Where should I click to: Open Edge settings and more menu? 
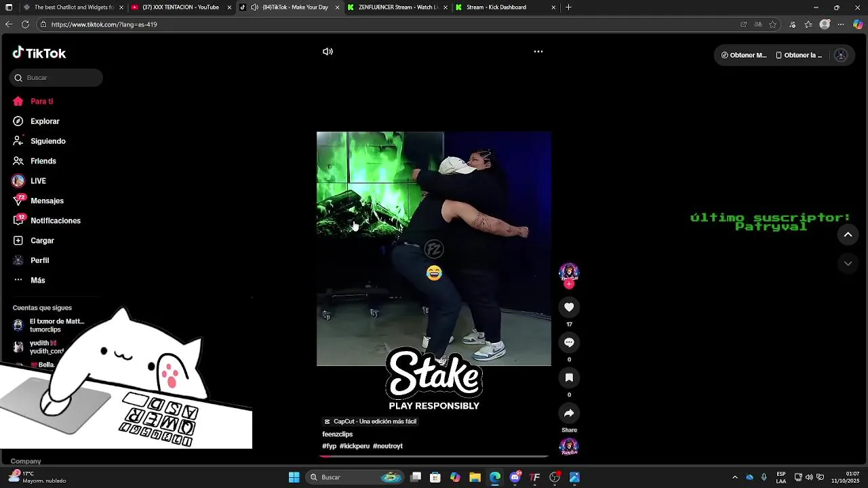click(841, 24)
